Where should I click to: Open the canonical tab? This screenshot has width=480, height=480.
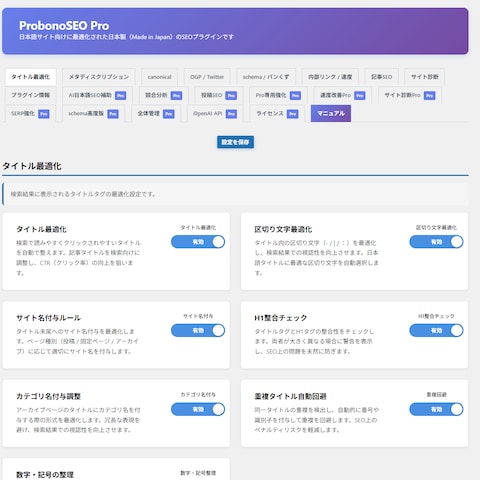[159, 77]
